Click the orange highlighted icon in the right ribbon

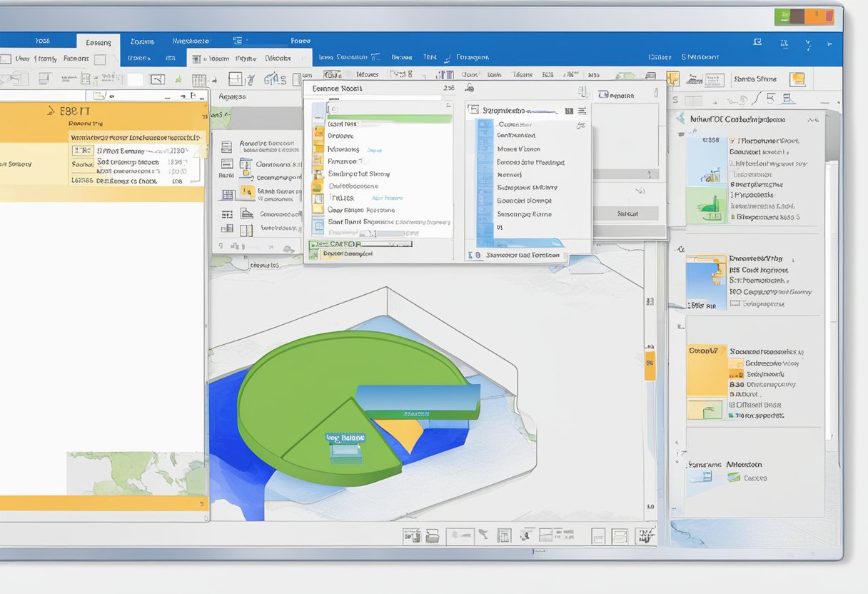coord(672,79)
